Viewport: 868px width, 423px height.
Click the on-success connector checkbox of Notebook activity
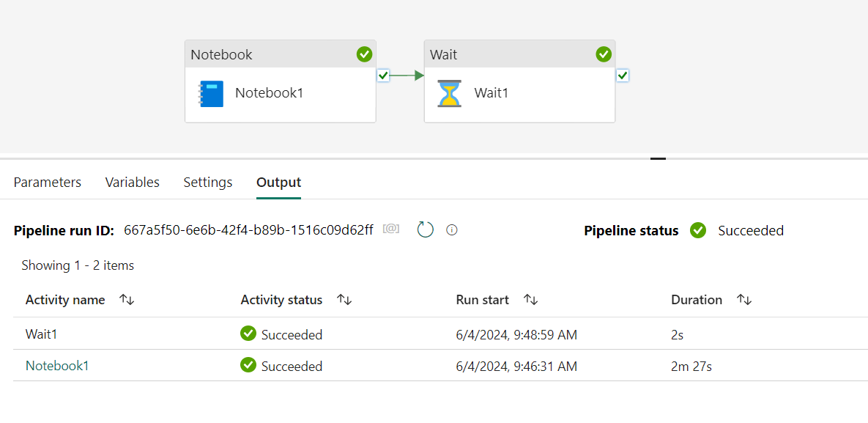[x=383, y=76]
